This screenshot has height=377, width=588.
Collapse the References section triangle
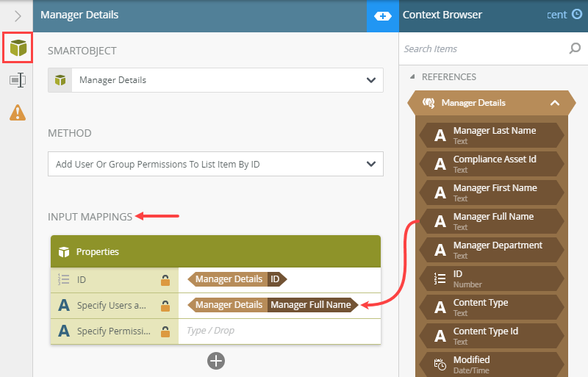coord(412,77)
